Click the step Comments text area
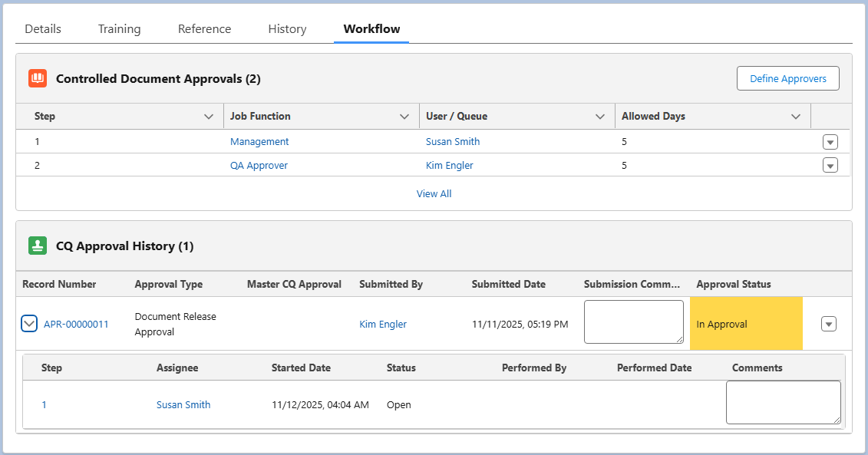868x455 pixels. pos(783,402)
